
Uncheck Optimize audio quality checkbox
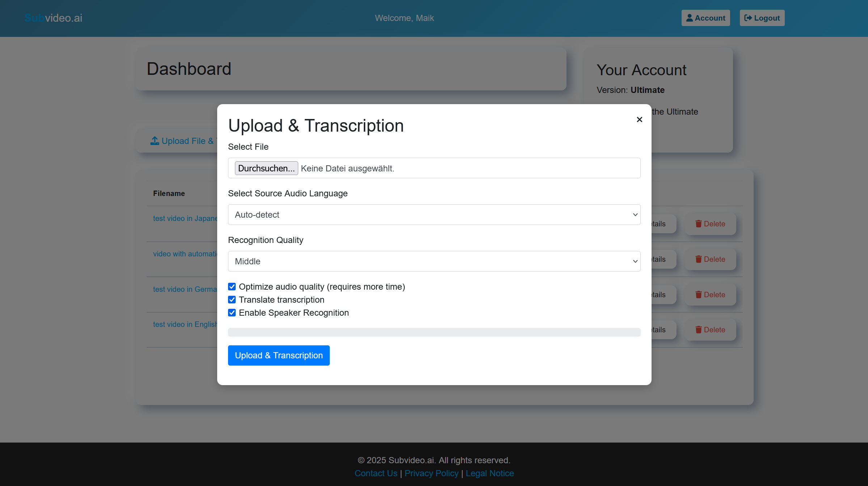[232, 287]
